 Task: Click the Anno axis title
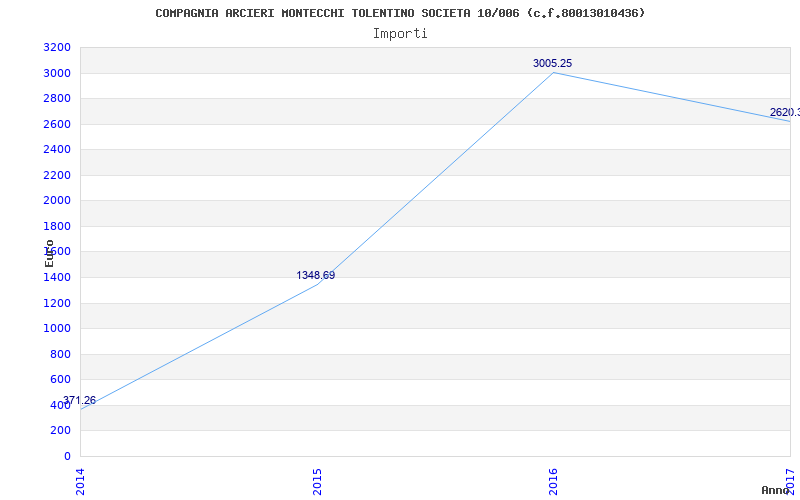[775, 490]
